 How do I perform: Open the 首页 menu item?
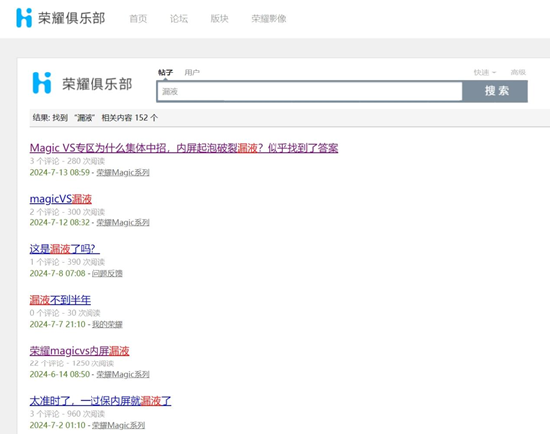(x=138, y=19)
